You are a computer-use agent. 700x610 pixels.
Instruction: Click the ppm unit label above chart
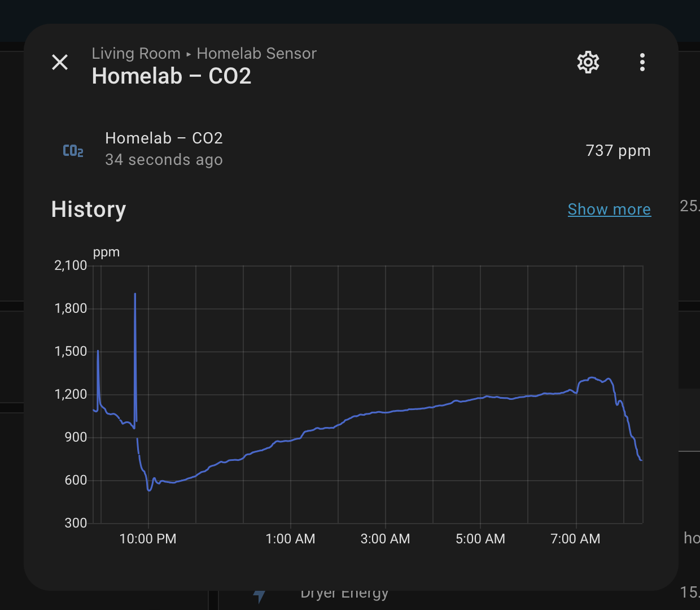coord(106,252)
